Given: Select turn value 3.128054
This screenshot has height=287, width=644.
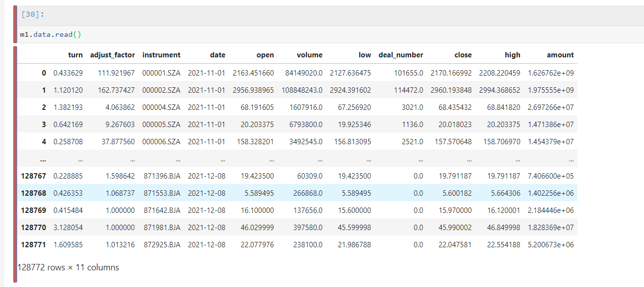Looking at the screenshot, I should tap(68, 228).
